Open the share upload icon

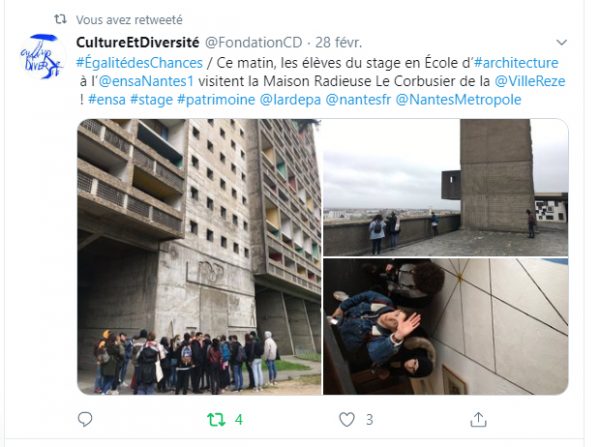coord(478,419)
